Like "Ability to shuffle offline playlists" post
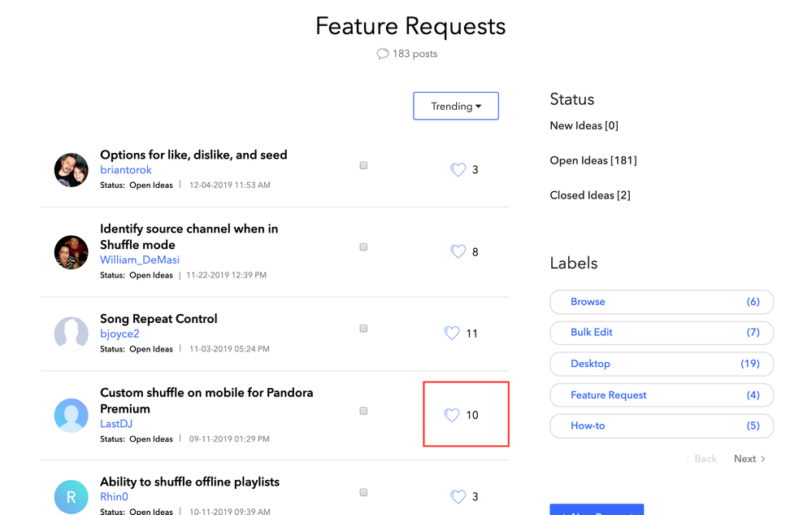812x515 pixels. pos(458,496)
